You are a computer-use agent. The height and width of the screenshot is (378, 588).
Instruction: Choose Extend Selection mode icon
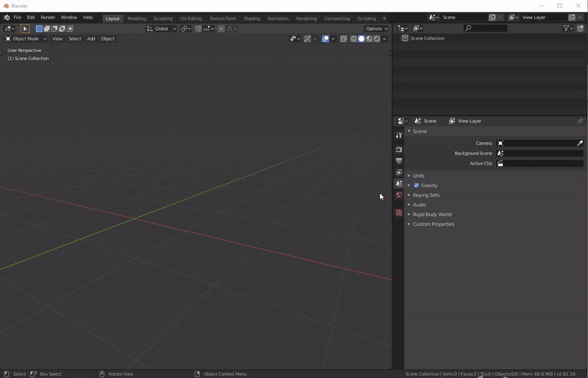coord(47,29)
